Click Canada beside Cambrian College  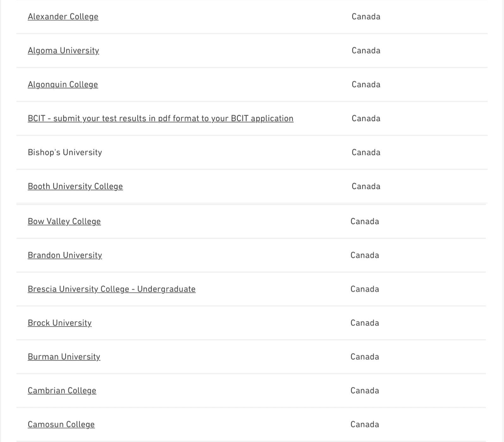click(x=365, y=390)
